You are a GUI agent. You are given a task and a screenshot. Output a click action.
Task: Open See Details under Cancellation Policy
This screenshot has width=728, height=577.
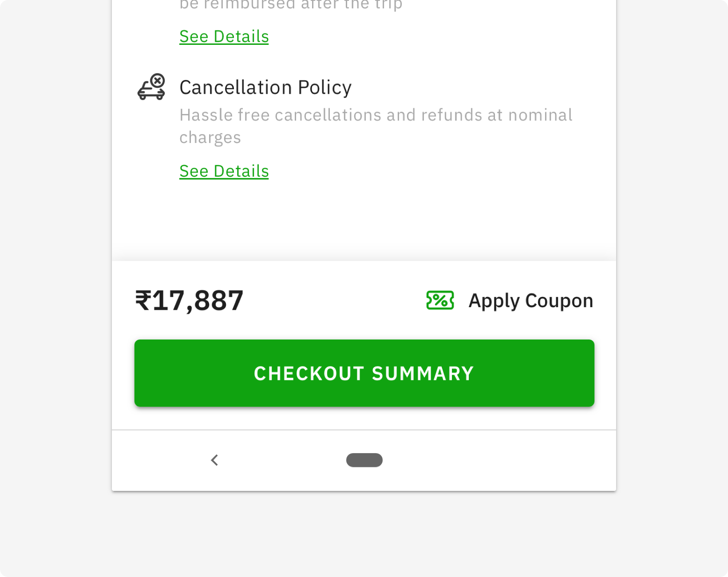coord(224,171)
